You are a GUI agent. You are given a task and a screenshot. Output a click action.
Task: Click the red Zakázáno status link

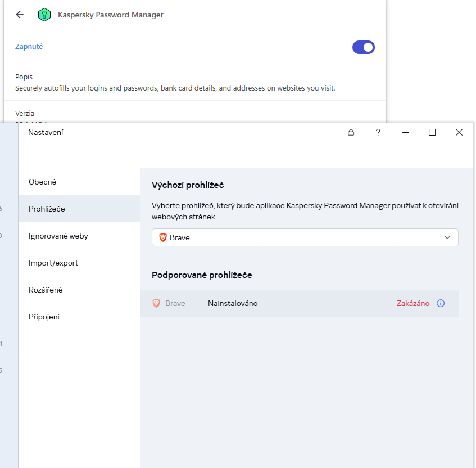coord(413,303)
